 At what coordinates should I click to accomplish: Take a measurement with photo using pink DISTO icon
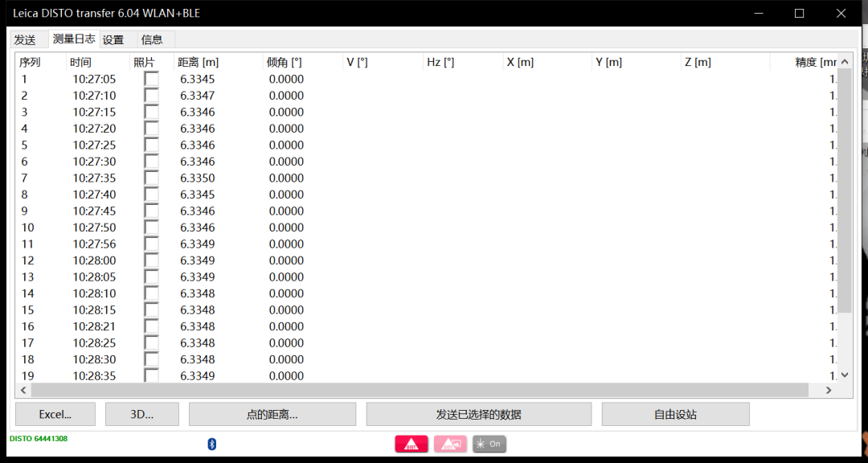point(450,444)
